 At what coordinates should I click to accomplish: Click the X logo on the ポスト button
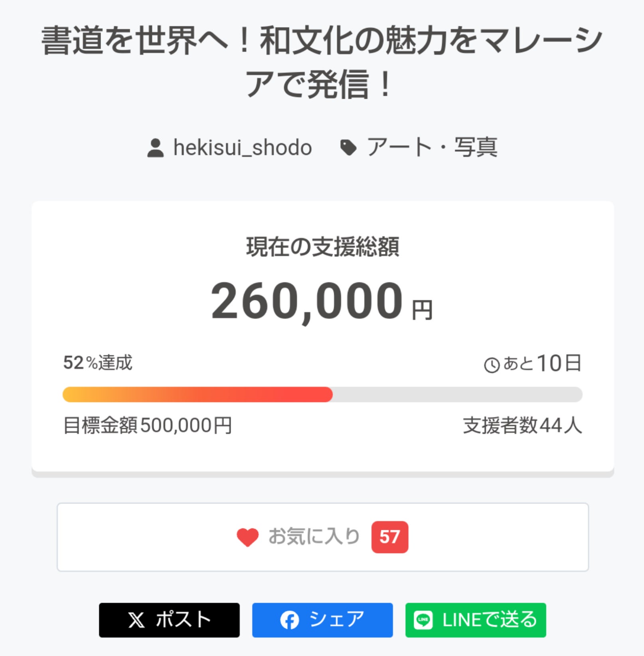(x=136, y=620)
